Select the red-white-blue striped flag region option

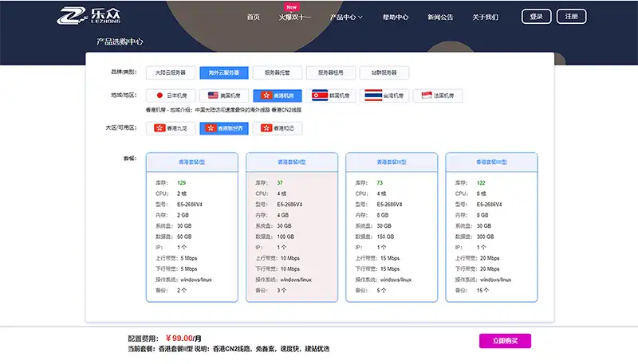(384, 96)
